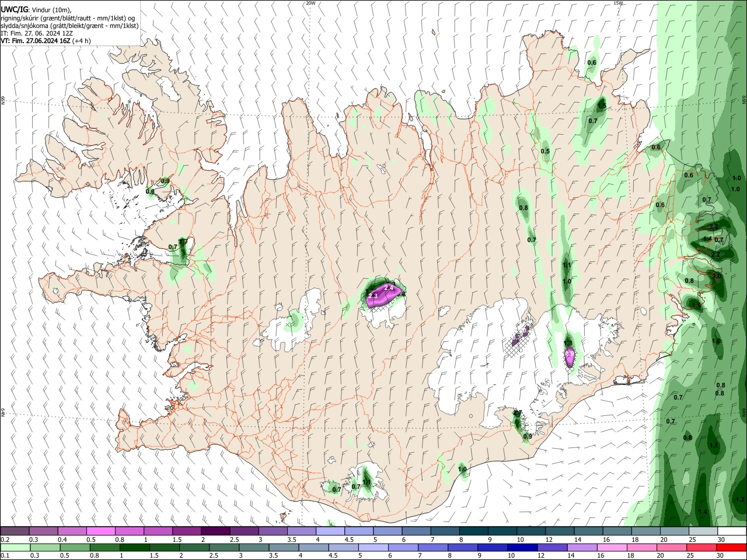
Task: Click the '12' label under the upper scale
Action: [x=549, y=540]
